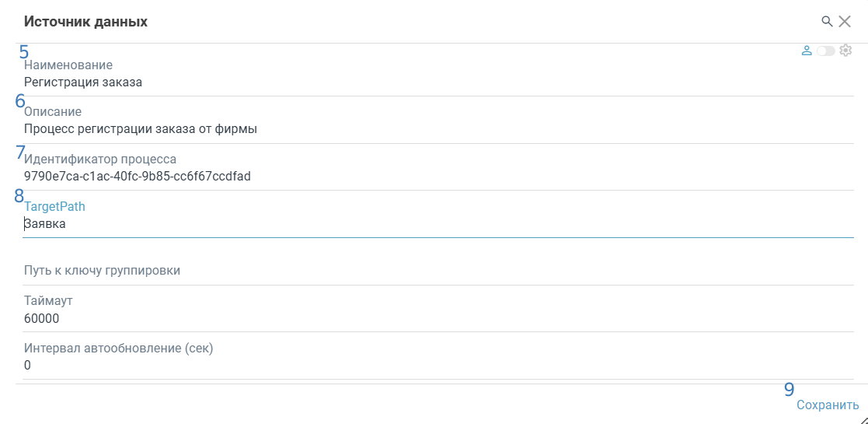Click the Сохранить button
Image resolution: width=868 pixels, height=424 pixels.
828,405
